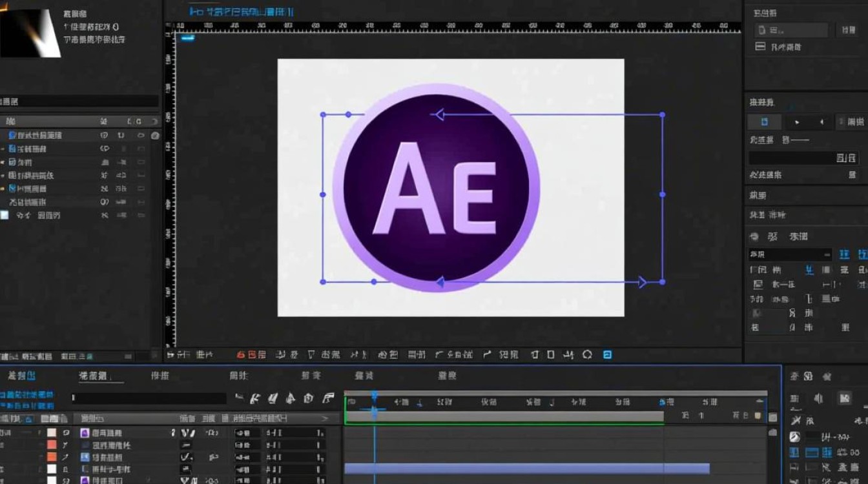Click the left-pointing arrow in the right panel

pos(821,121)
